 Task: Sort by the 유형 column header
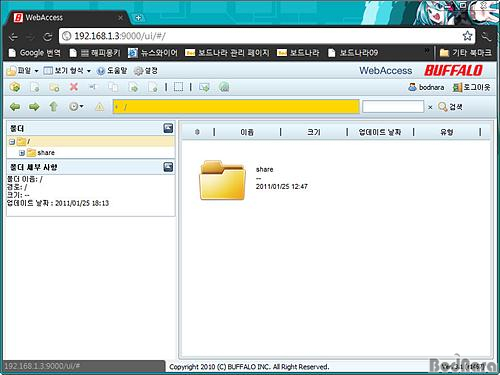coord(447,132)
